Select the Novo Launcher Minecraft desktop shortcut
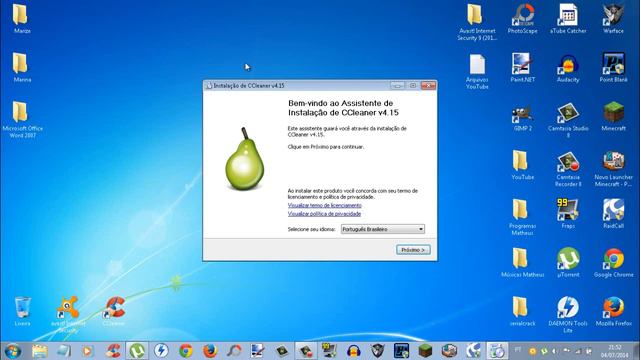Image resolution: width=640 pixels, height=360 pixels. 613,169
